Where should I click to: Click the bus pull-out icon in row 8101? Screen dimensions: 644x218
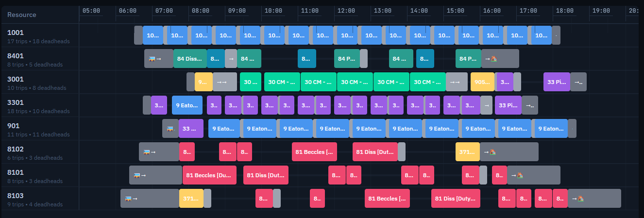137,175
